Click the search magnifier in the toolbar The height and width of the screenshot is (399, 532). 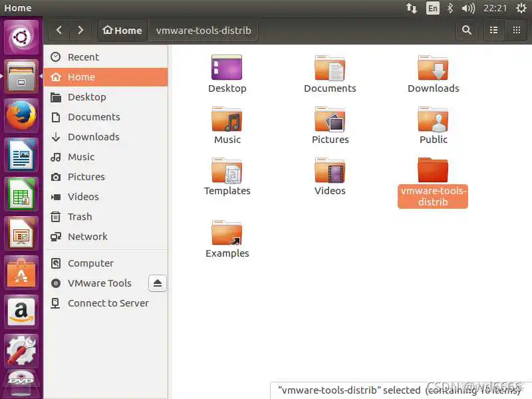(x=467, y=30)
